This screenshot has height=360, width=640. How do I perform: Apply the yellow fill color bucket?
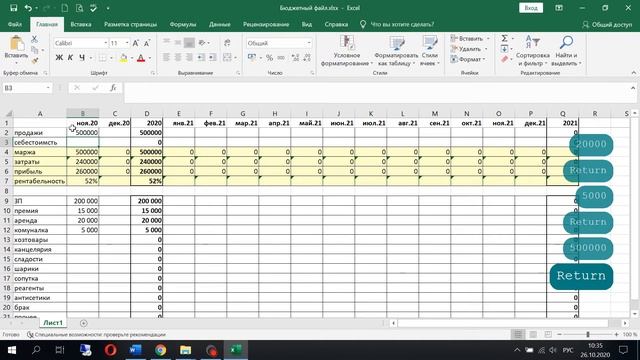click(123, 58)
